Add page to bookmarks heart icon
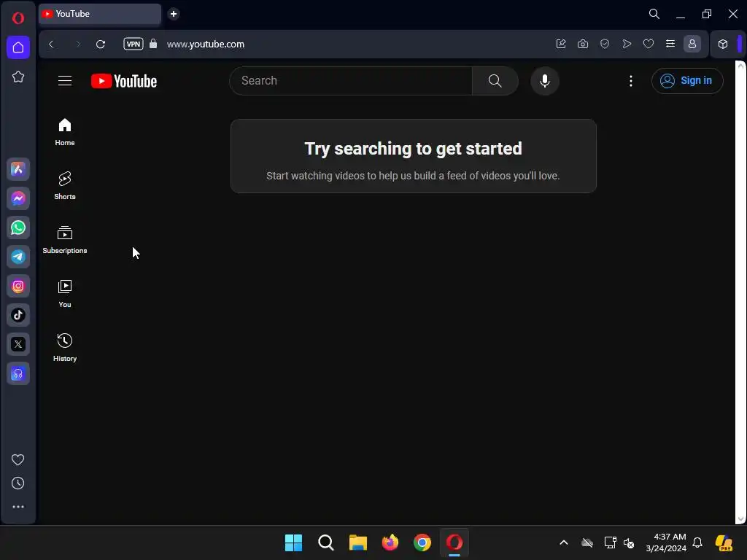 pos(649,44)
